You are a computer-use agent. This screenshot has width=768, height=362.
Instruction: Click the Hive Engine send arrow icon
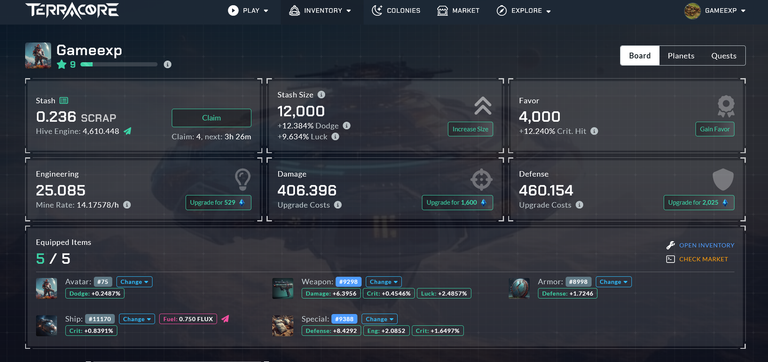tap(127, 131)
